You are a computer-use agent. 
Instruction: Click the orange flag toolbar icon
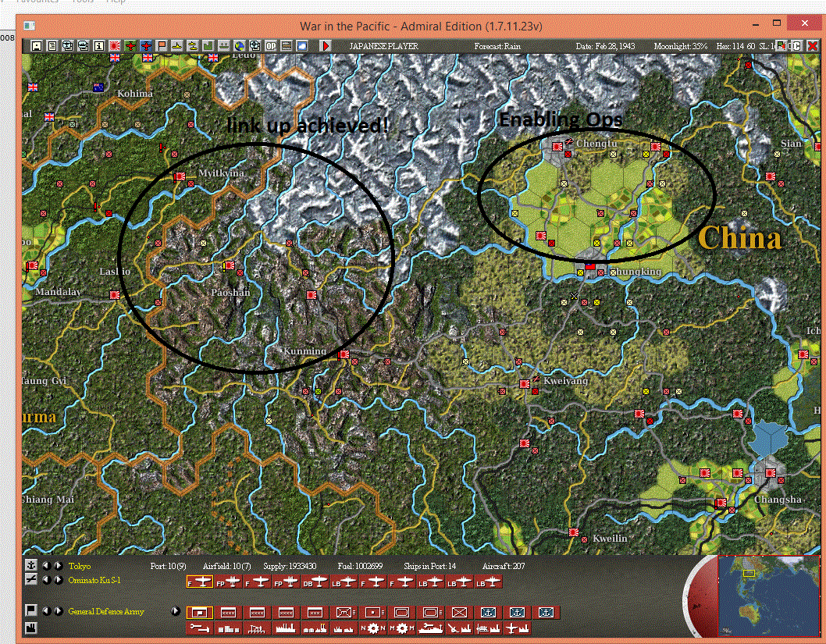(162, 46)
